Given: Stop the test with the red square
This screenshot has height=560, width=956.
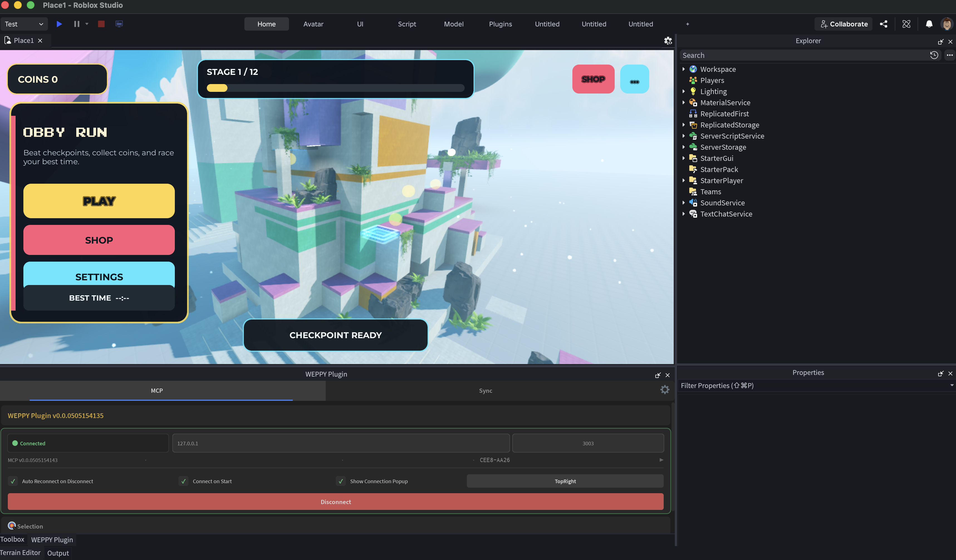Looking at the screenshot, I should [101, 24].
